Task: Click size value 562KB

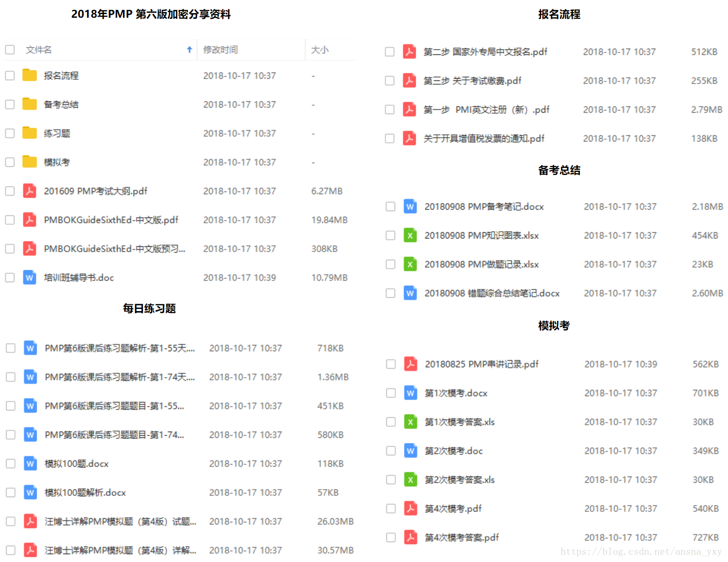Action: (706, 364)
